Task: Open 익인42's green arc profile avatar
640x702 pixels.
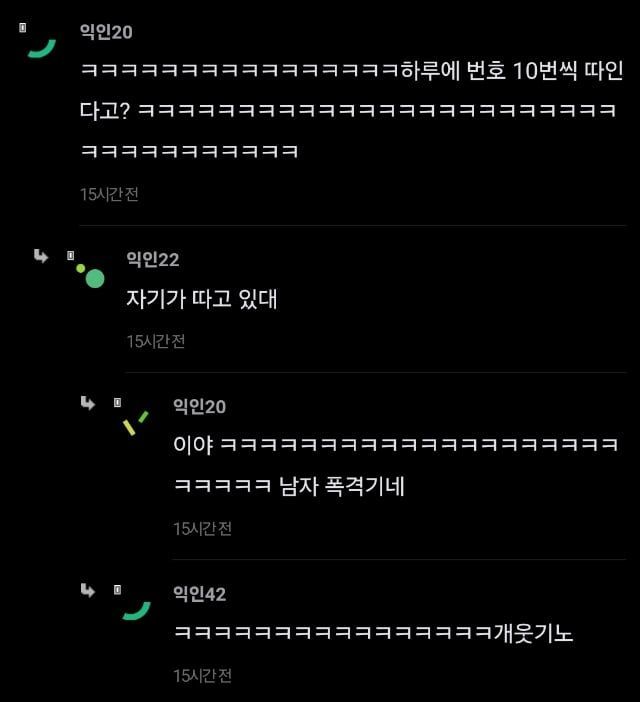Action: [137, 611]
